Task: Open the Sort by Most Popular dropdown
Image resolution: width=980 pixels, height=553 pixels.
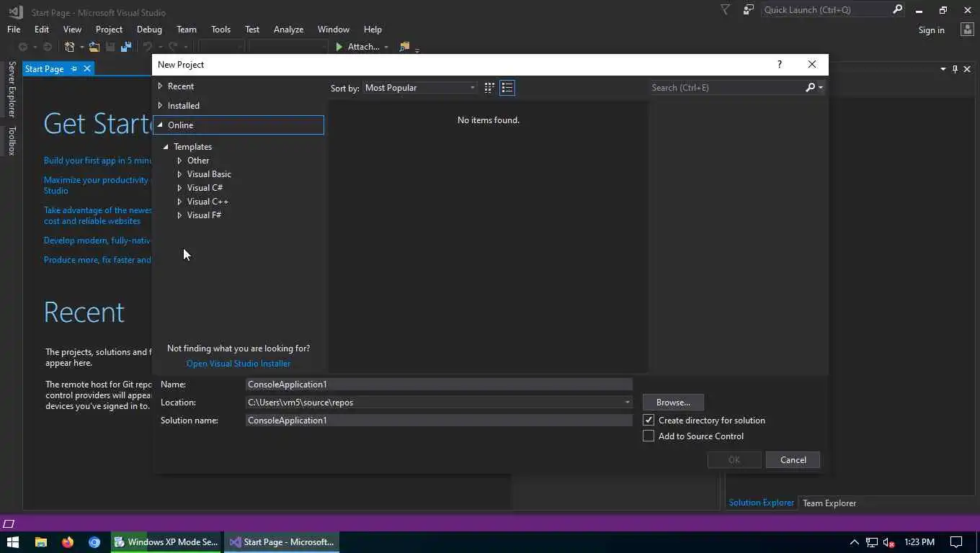Action: pos(420,88)
